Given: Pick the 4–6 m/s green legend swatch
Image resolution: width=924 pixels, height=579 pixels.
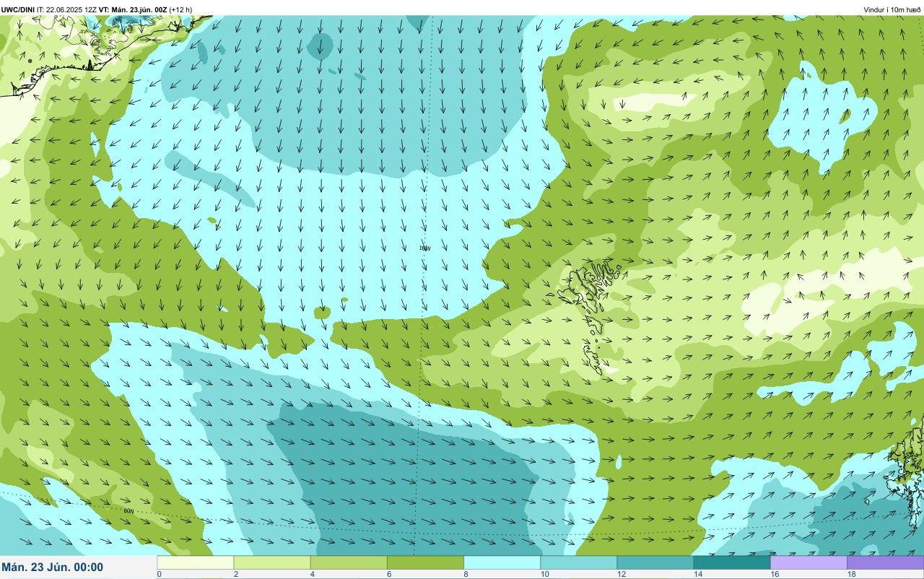Looking at the screenshot, I should tap(349, 562).
